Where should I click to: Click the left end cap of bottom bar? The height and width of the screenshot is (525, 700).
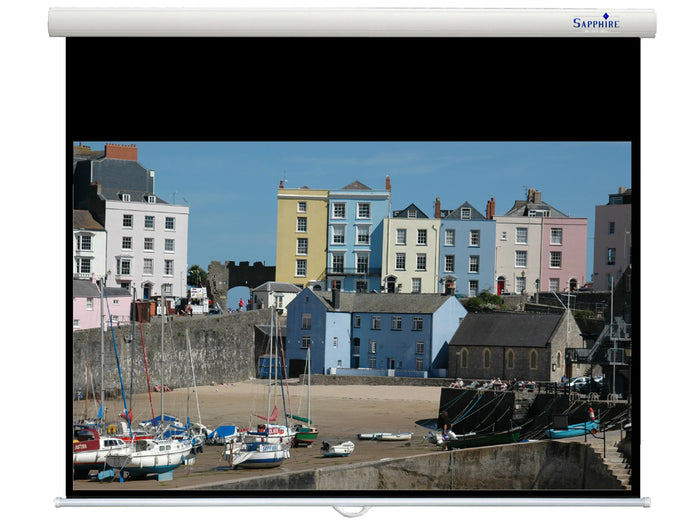pyautogui.click(x=57, y=502)
